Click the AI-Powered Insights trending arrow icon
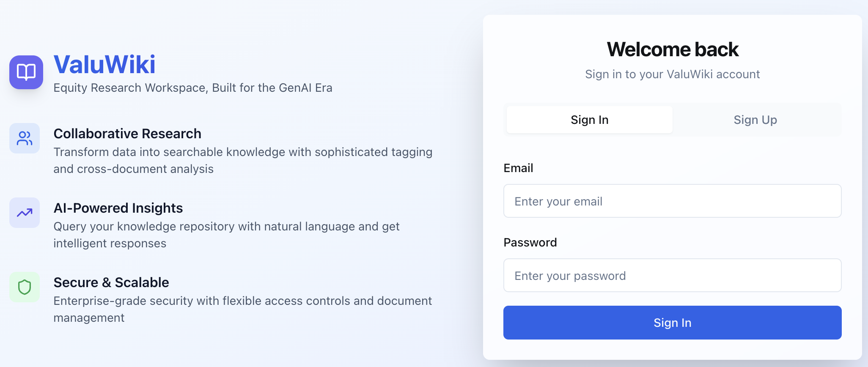This screenshot has height=367, width=868. point(25,213)
